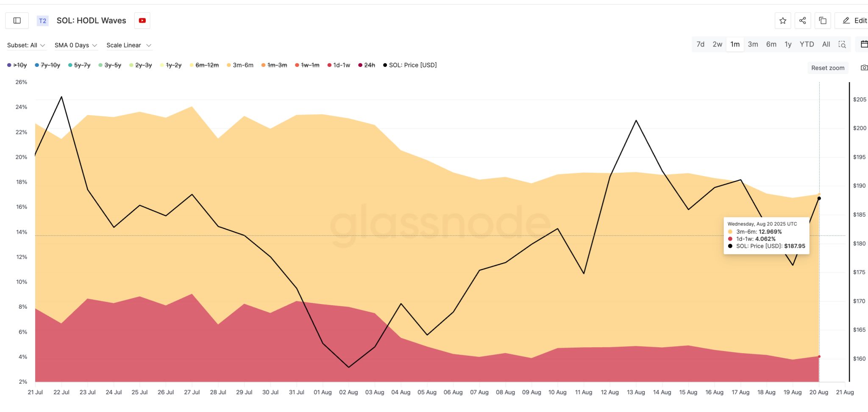
Task: Favorite chart with star icon
Action: pos(783,20)
